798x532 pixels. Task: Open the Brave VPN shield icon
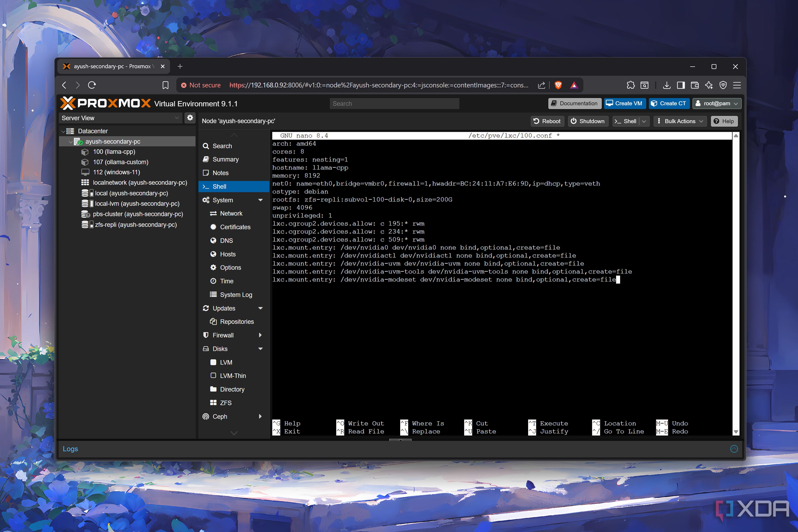click(x=723, y=85)
